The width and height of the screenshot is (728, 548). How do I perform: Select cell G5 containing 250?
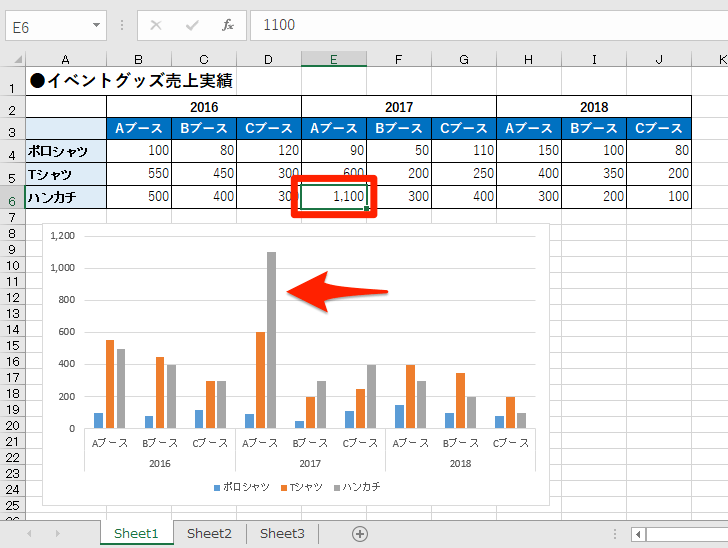464,174
